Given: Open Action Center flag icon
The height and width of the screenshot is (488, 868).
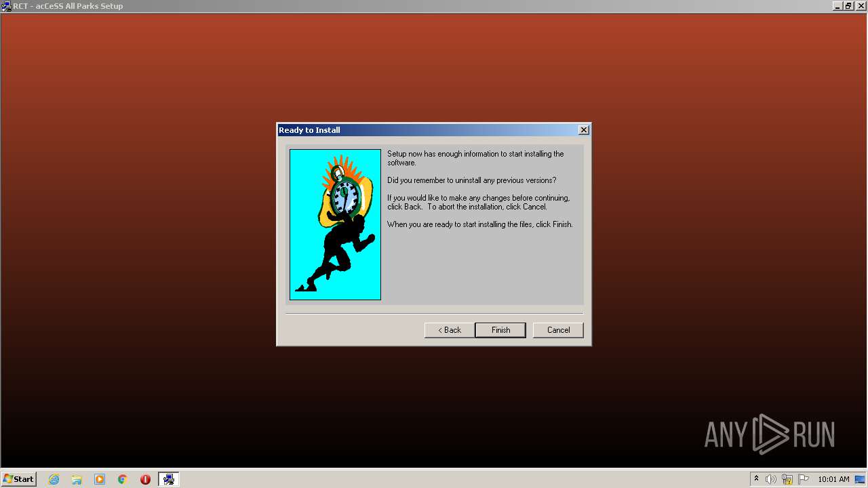Looking at the screenshot, I should (804, 479).
